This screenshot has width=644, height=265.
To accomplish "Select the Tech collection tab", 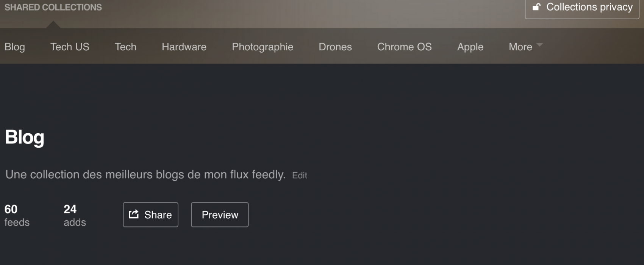I will click(126, 47).
